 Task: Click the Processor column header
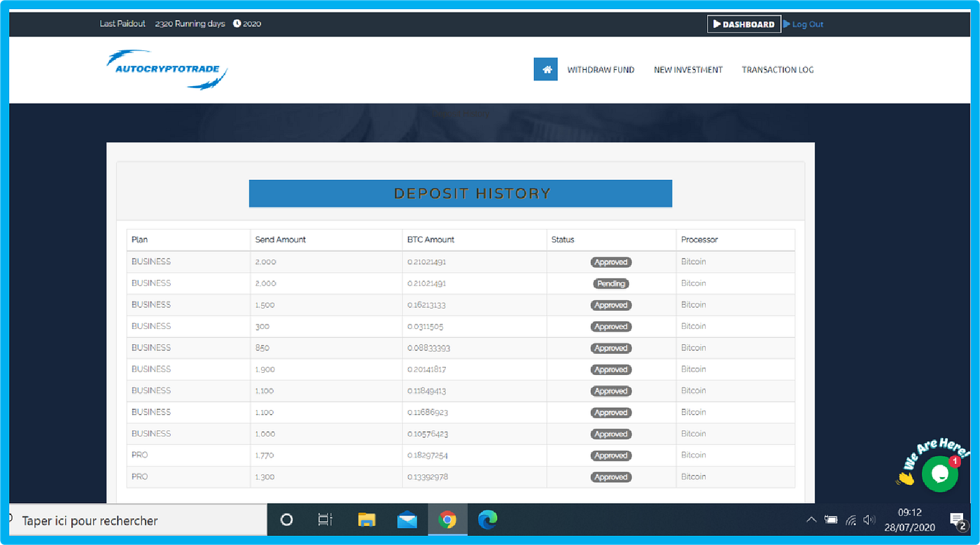tap(699, 239)
